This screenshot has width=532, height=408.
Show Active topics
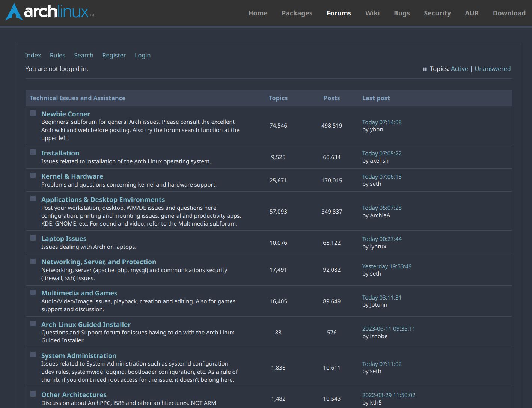(x=460, y=69)
